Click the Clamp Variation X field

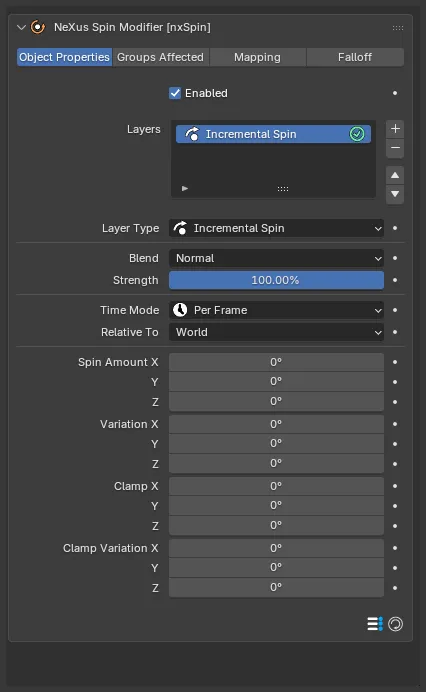click(x=276, y=548)
